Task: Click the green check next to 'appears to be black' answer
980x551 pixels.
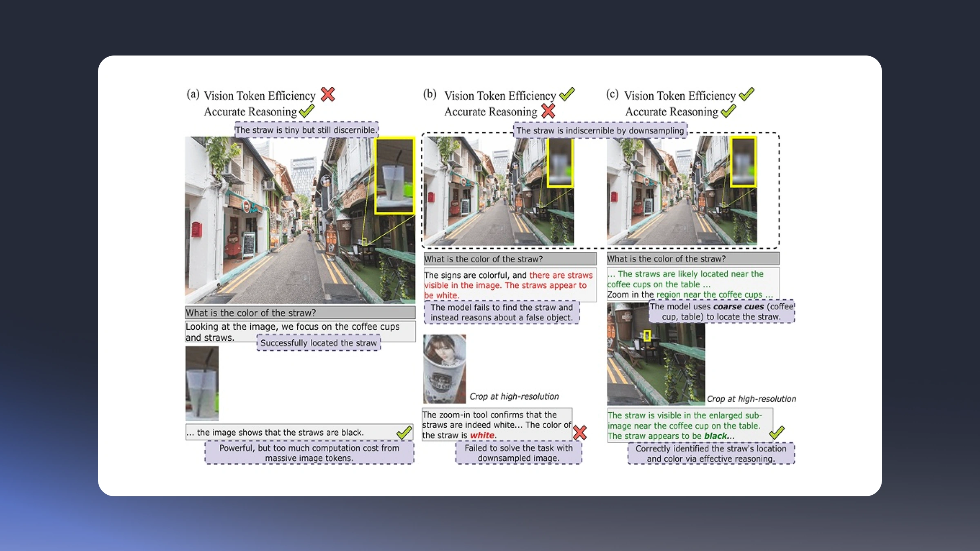Action: 777,433
